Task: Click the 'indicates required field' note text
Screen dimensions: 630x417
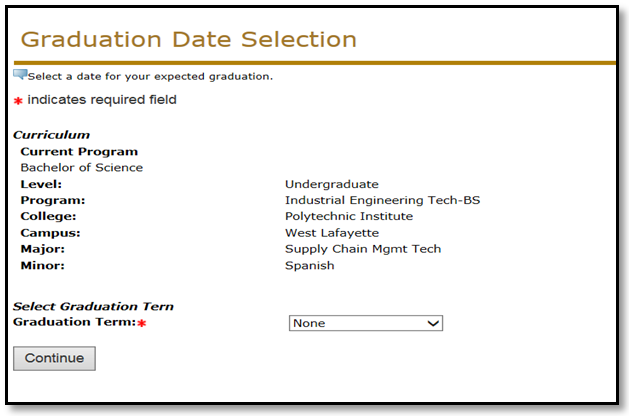Action: coord(102,100)
